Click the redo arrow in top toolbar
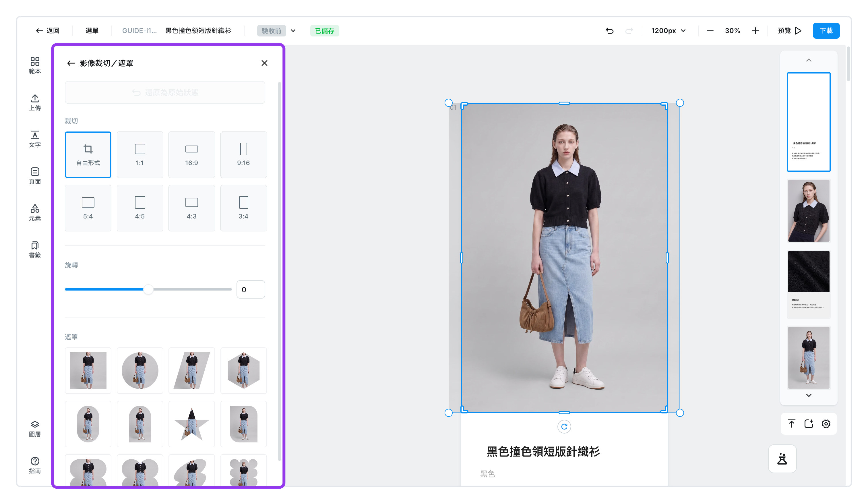Image resolution: width=868 pixels, height=503 pixels. point(629,31)
